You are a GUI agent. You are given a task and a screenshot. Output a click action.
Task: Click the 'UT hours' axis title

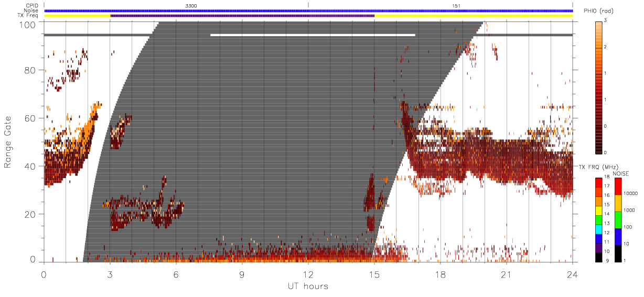[x=307, y=286]
